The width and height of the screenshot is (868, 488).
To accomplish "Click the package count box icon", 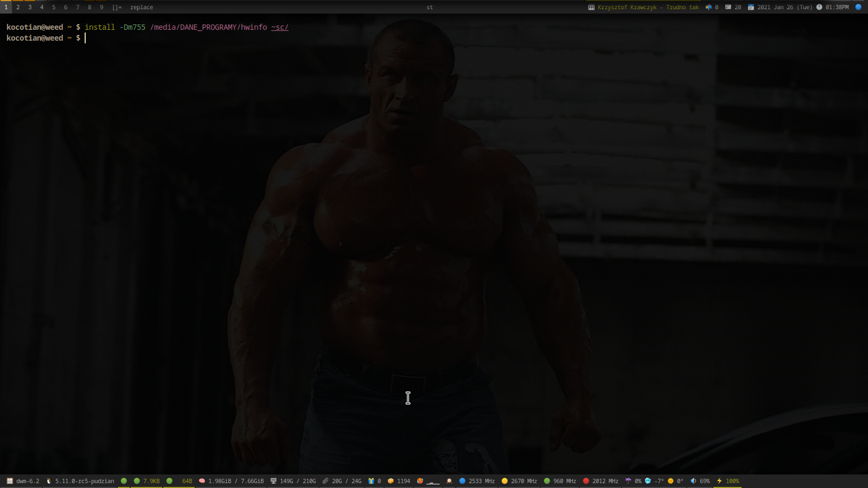I will click(x=391, y=481).
